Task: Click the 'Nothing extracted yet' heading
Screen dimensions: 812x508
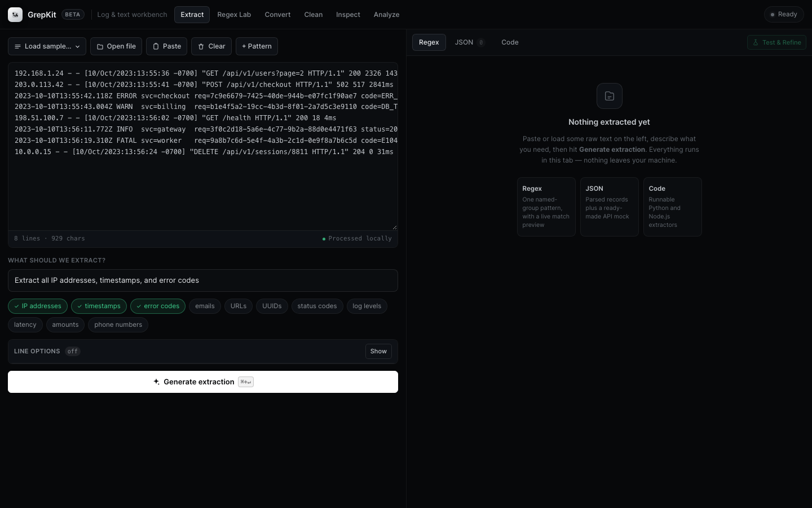Action: [x=609, y=122]
